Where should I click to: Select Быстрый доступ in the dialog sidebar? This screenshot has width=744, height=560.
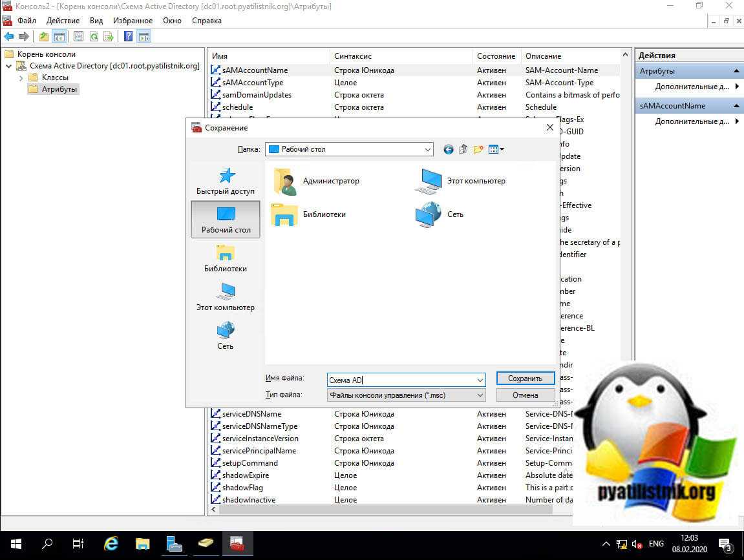(226, 181)
